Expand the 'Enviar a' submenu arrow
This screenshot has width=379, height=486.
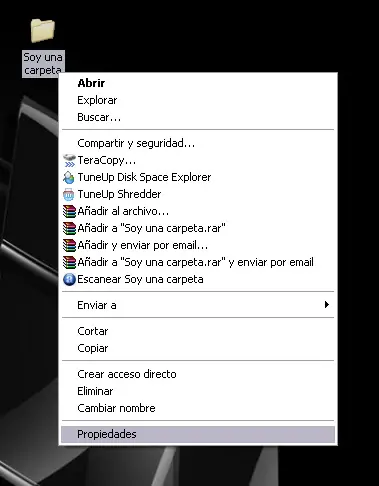click(327, 305)
